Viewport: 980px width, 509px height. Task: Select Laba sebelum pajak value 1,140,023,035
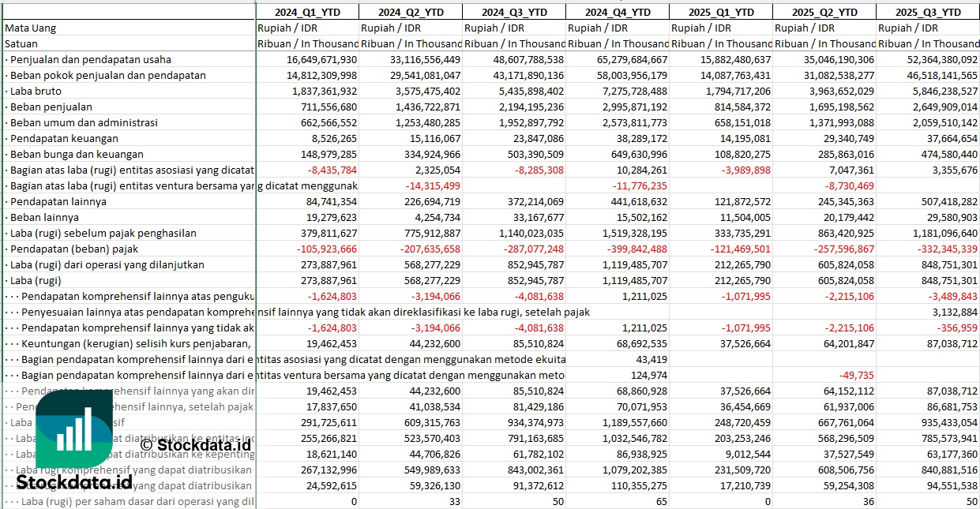coord(531,233)
